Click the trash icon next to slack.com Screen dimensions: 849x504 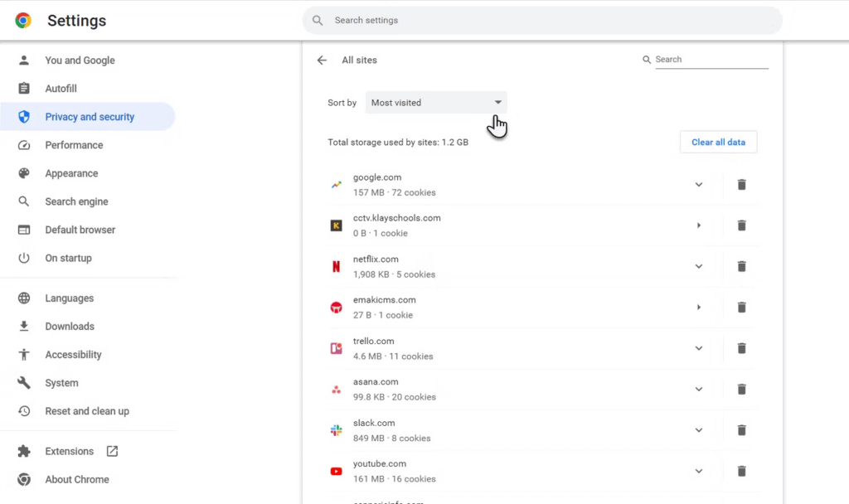[741, 430]
